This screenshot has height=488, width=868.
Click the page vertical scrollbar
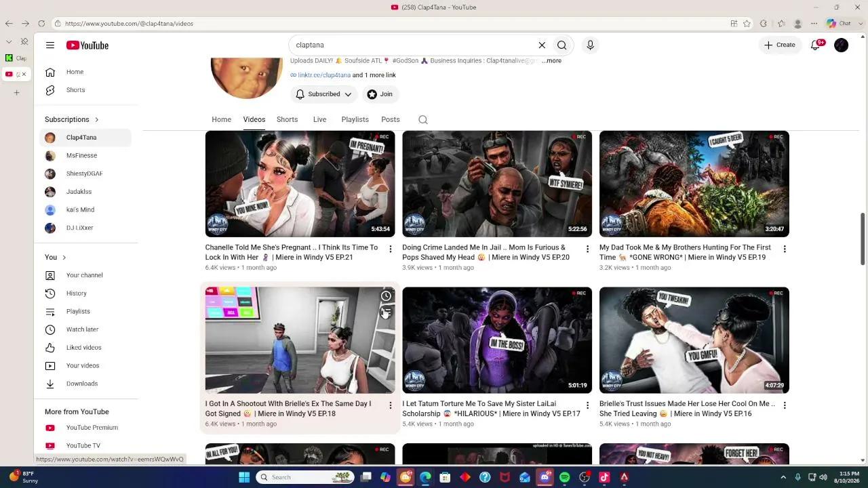pos(863,240)
